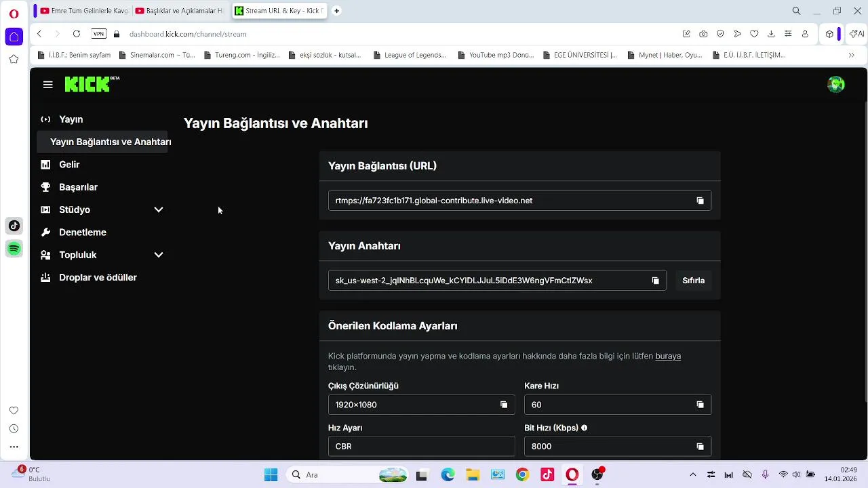The height and width of the screenshot is (488, 868).
Task: Open the weather widget showing 0°C
Action: click(x=32, y=474)
